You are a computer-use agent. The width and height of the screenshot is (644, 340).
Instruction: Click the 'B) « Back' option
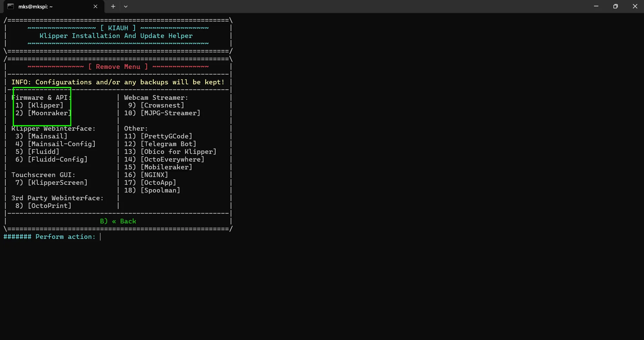point(118,221)
